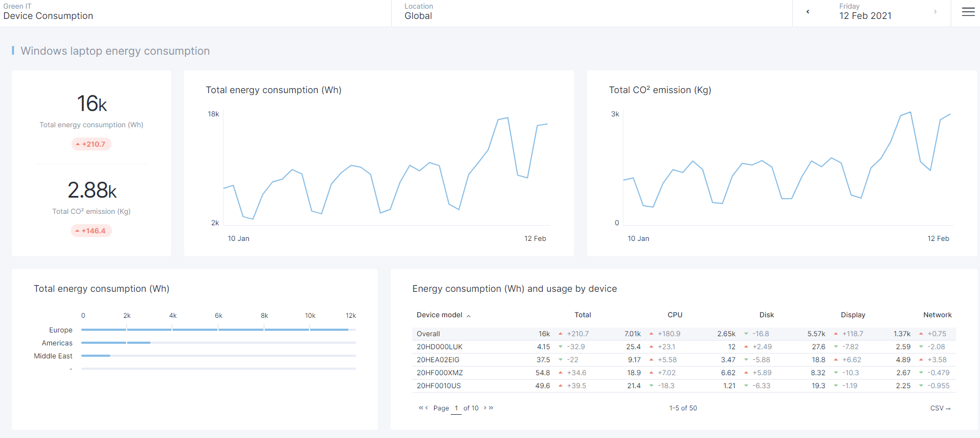This screenshot has width=980, height=438.
Task: Click the Network column header
Action: click(937, 315)
